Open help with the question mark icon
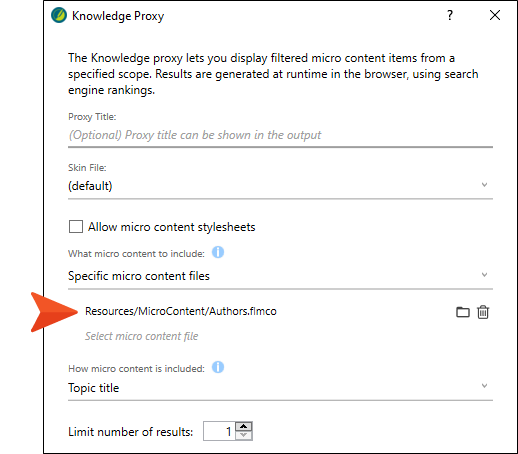The width and height of the screenshot is (518, 454). tap(450, 15)
